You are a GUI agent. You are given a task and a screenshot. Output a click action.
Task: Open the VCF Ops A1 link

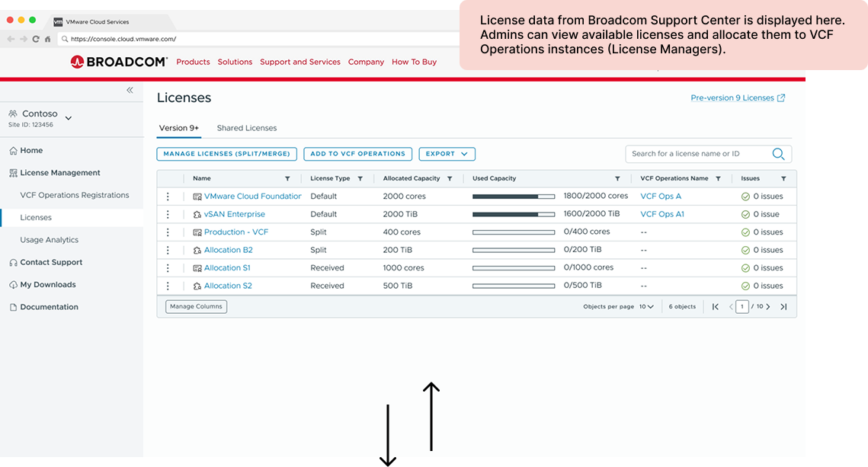[x=662, y=214]
